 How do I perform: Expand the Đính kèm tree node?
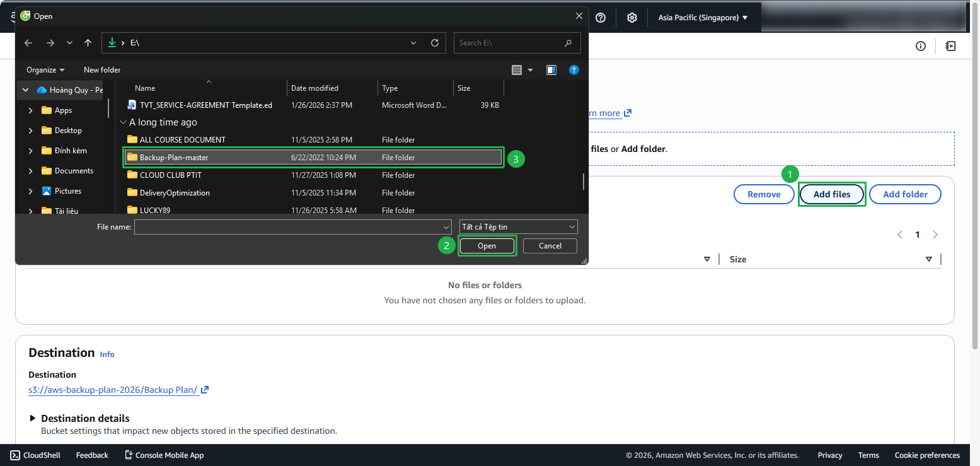tap(31, 151)
